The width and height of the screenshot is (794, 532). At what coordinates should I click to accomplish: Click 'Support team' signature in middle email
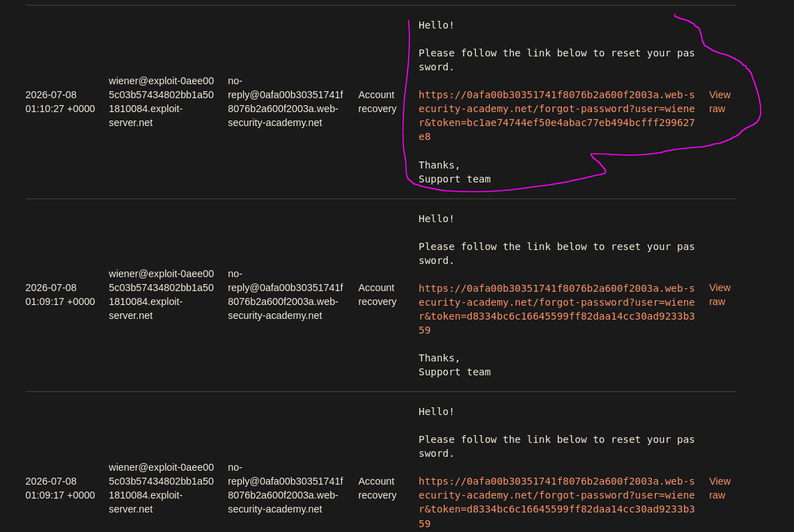click(454, 372)
